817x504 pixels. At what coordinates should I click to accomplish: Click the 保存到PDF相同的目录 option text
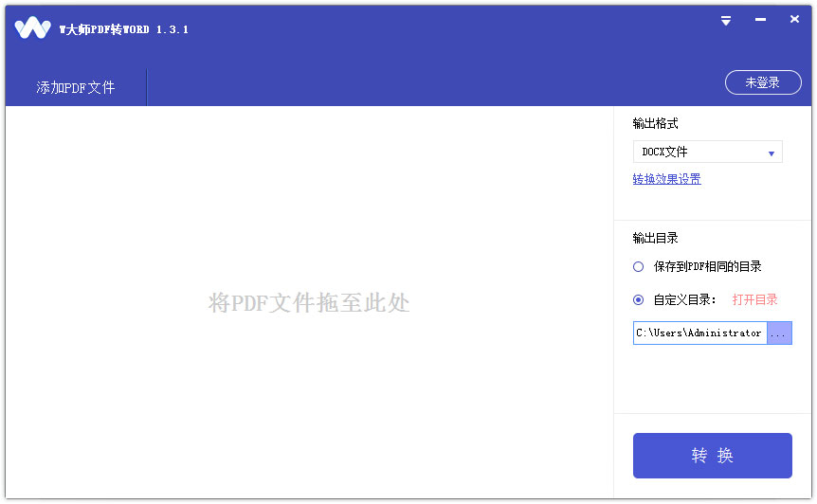[707, 266]
